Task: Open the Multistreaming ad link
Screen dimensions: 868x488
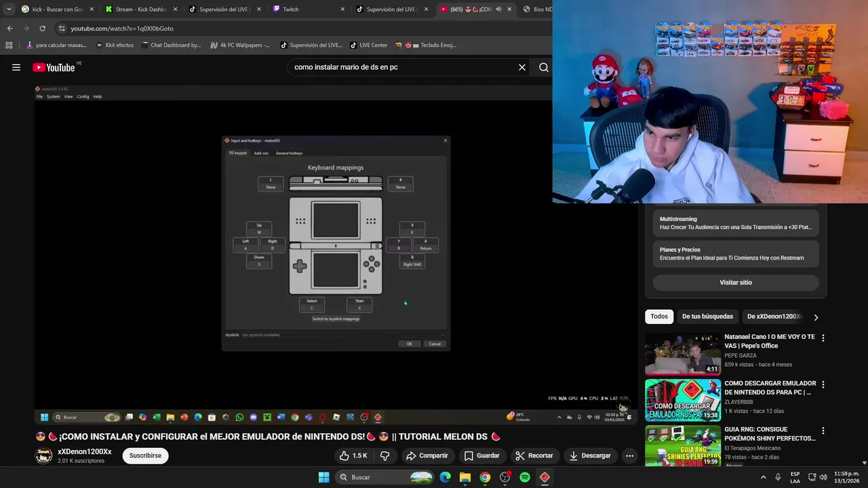Action: point(736,223)
